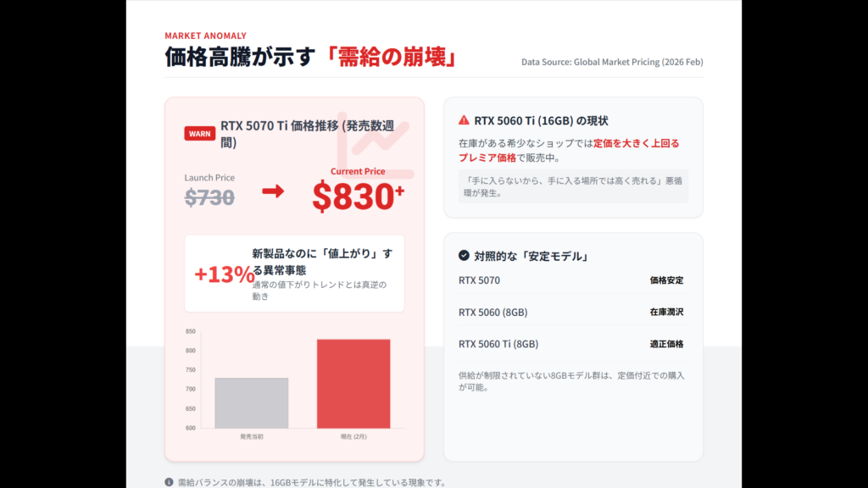Click the red arrow between the prices
Screen dimensions: 868x488
coord(273,191)
